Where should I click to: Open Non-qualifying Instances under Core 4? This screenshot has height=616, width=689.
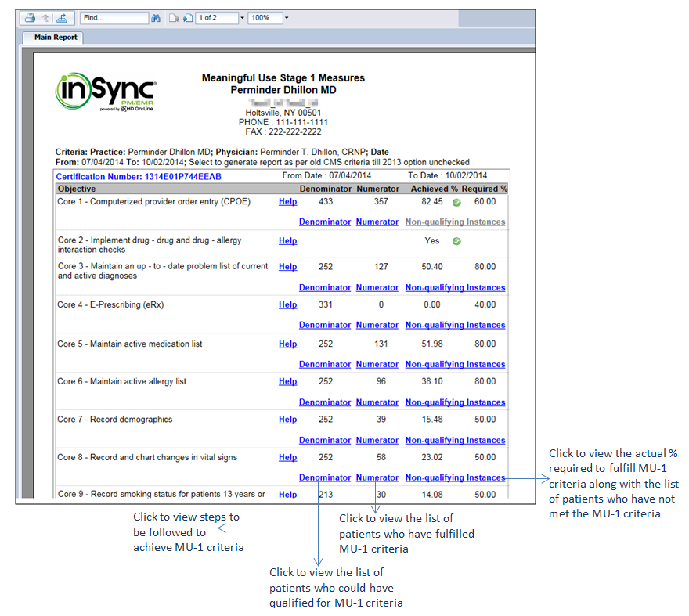[x=454, y=326]
